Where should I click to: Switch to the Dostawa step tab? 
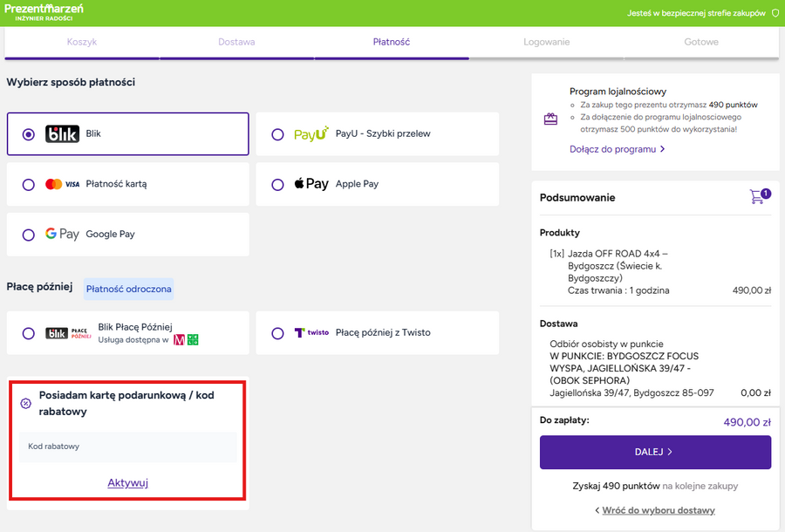coord(236,42)
